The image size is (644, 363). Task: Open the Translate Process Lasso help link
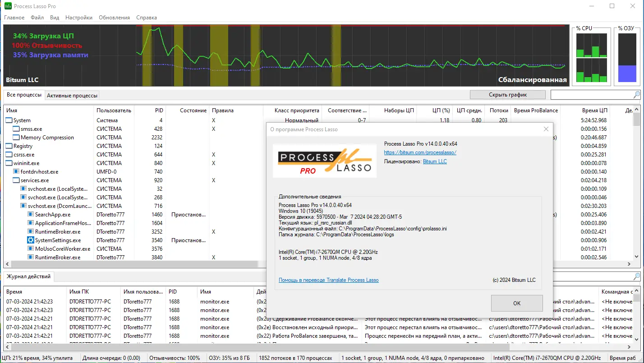329,280
